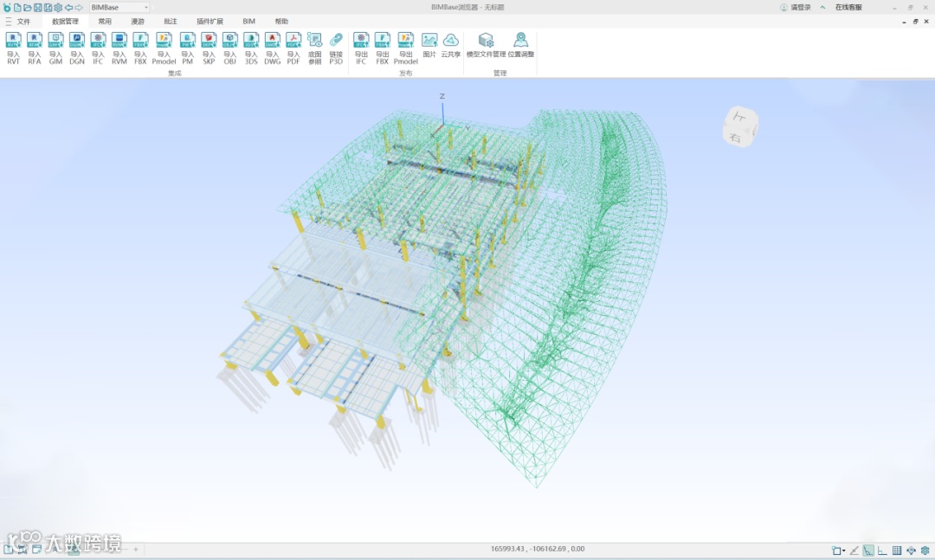Click the 导出 FBX export icon
Image resolution: width=935 pixels, height=560 pixels.
tap(383, 48)
